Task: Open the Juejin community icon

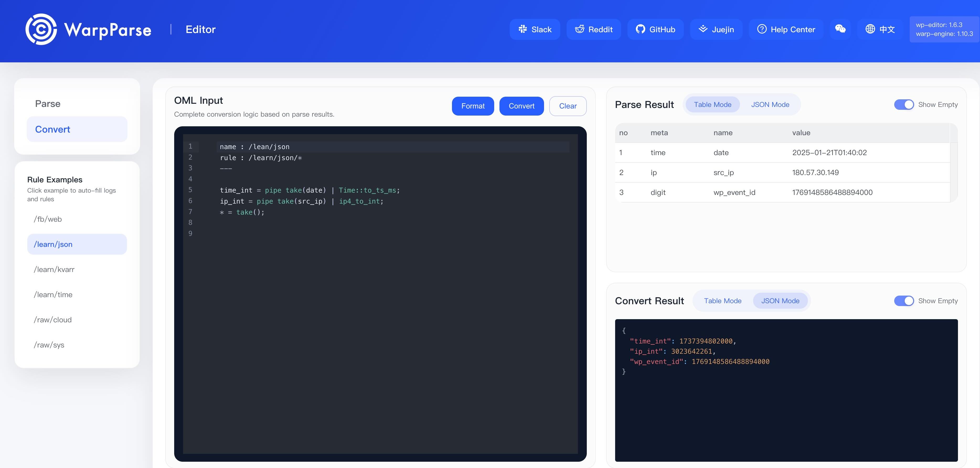Action: [x=716, y=29]
